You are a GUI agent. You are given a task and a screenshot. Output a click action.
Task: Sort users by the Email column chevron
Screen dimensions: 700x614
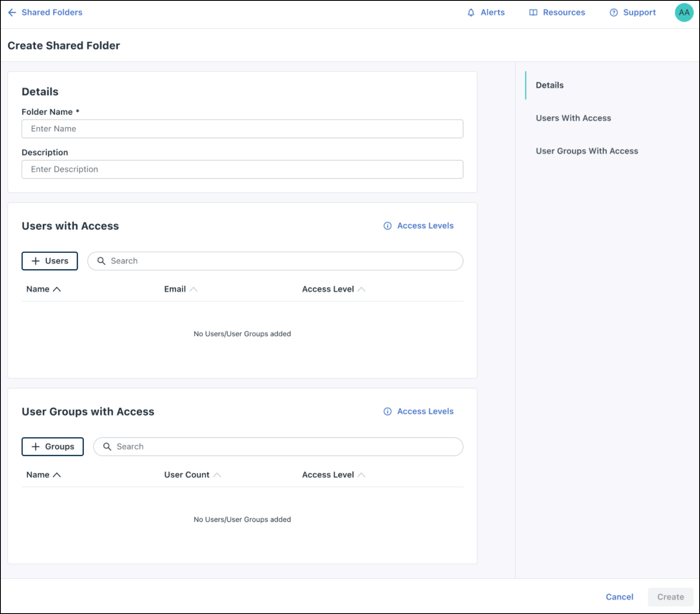[194, 289]
